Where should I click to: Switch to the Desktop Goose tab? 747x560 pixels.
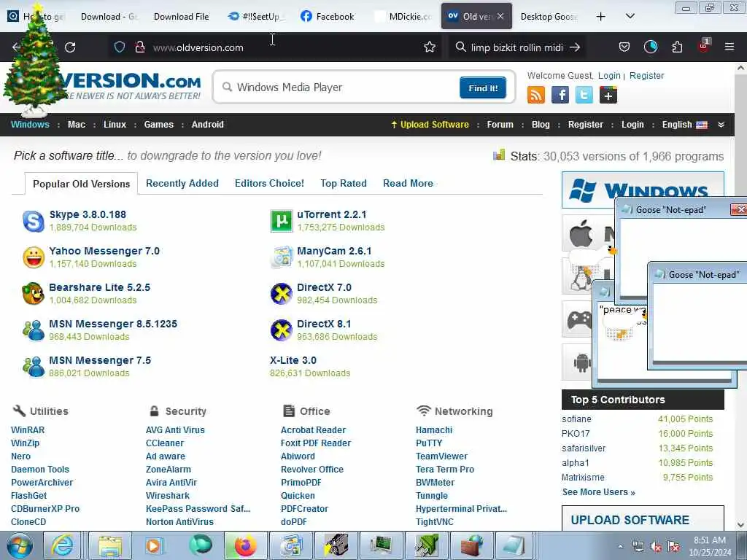click(x=548, y=16)
